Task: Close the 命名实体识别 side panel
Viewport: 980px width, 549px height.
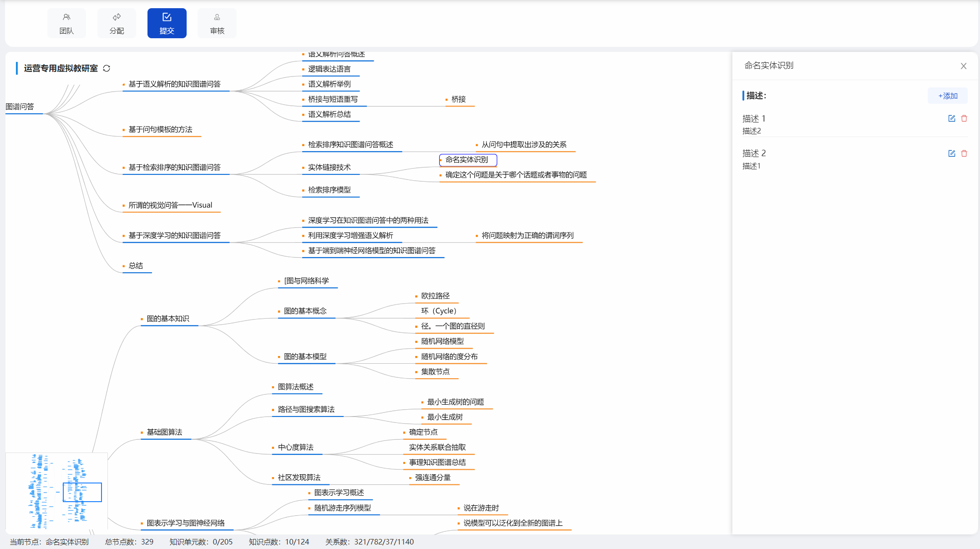Action: (x=964, y=66)
